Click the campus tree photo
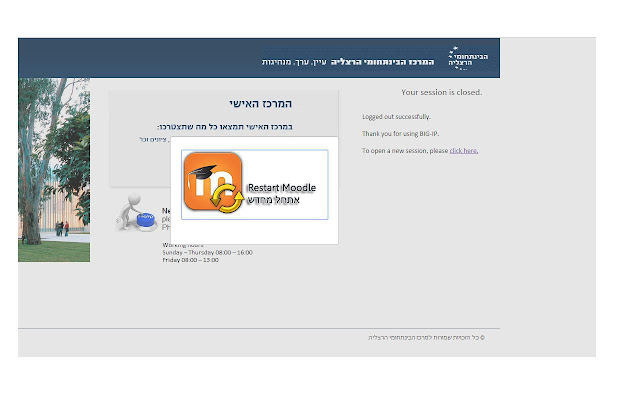 pos(54,170)
